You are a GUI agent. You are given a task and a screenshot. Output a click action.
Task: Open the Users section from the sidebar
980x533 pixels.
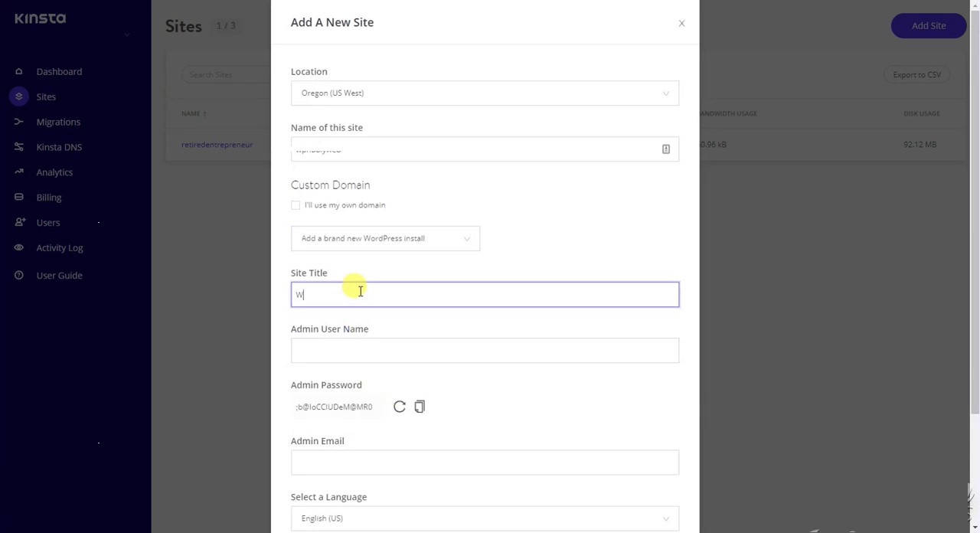tap(18, 222)
